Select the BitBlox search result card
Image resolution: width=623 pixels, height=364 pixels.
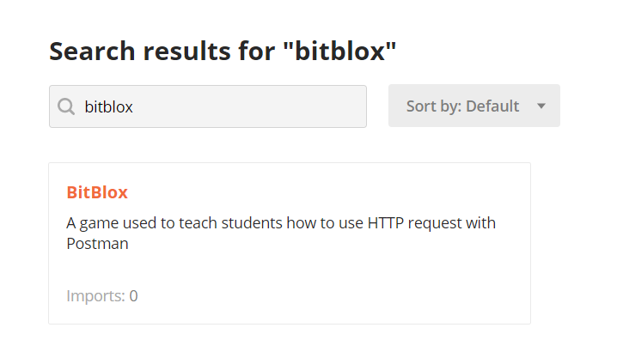click(x=289, y=243)
